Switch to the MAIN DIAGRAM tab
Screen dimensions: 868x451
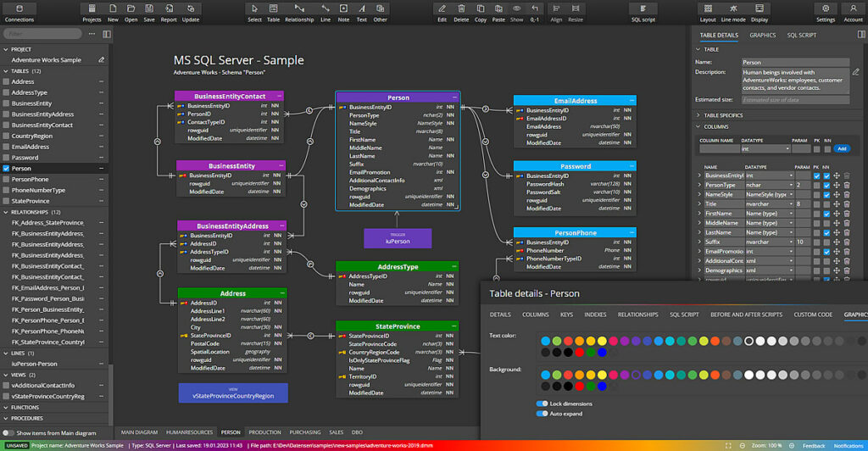coord(140,432)
